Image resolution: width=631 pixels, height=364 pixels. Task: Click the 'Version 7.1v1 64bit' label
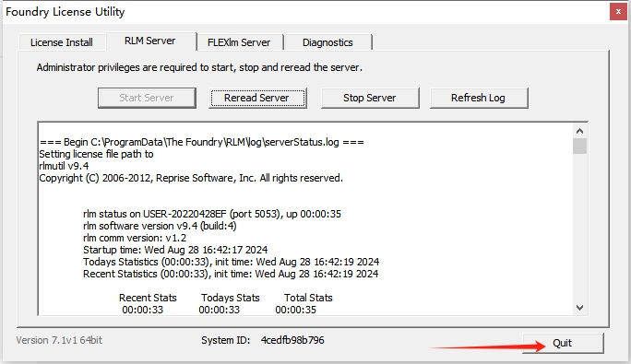tap(59, 340)
